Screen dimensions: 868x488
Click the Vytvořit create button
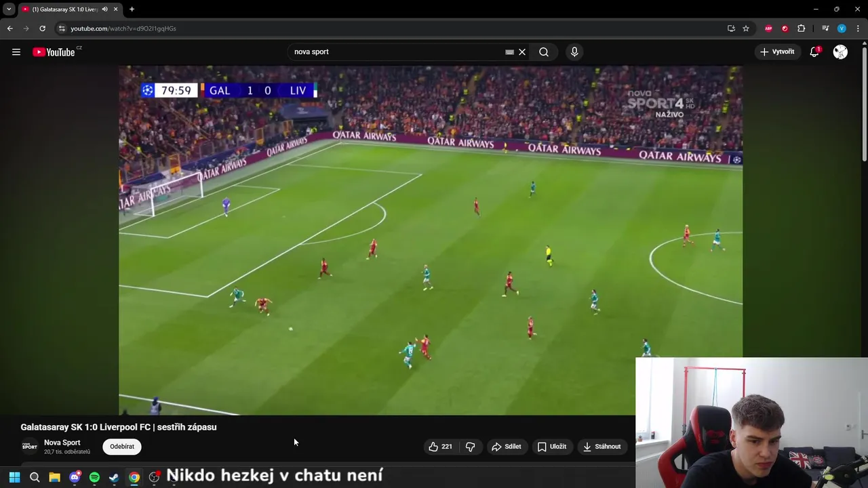(x=777, y=52)
